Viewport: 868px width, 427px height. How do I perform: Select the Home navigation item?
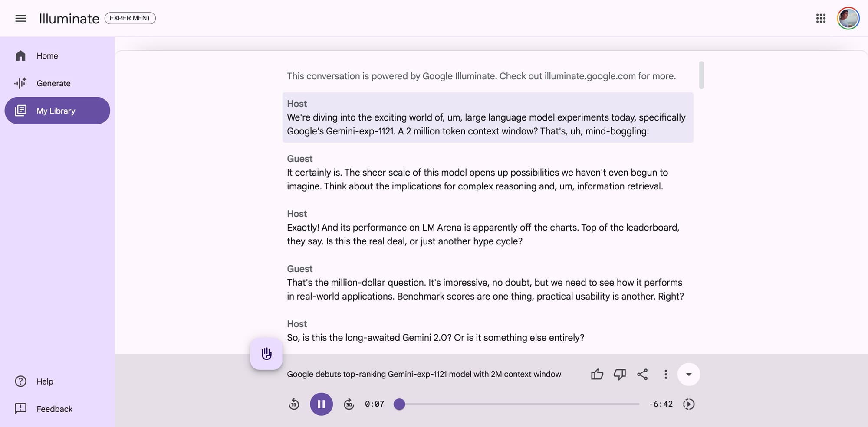click(x=47, y=55)
